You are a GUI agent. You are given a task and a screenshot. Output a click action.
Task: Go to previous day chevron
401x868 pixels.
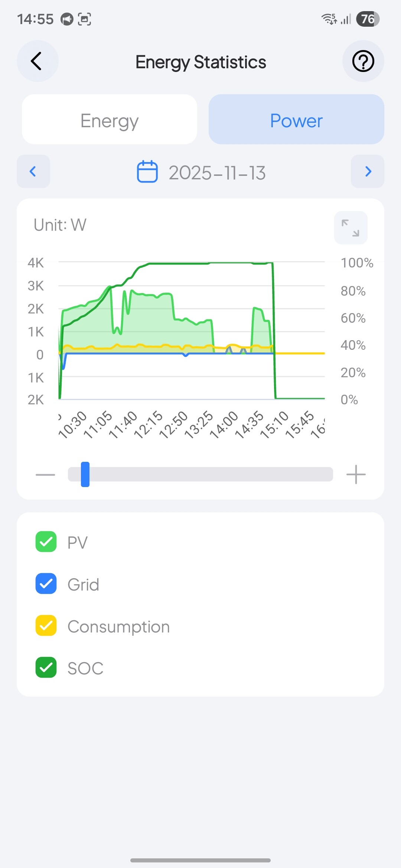click(x=33, y=171)
